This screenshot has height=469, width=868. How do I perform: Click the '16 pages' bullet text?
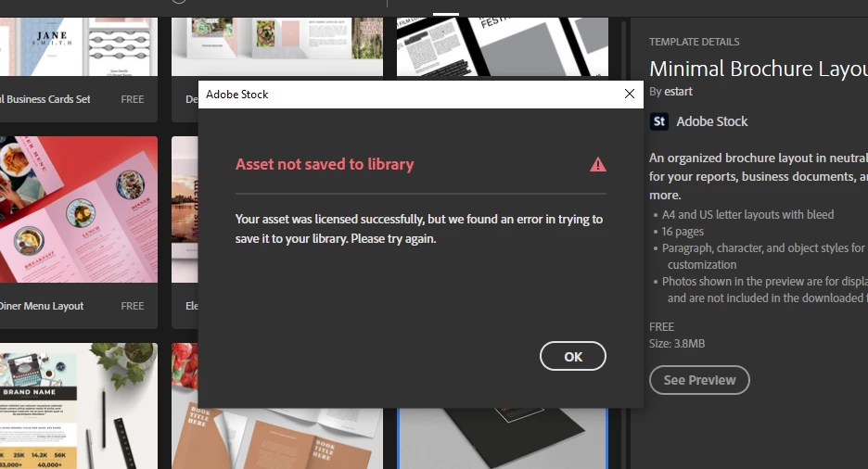point(683,231)
